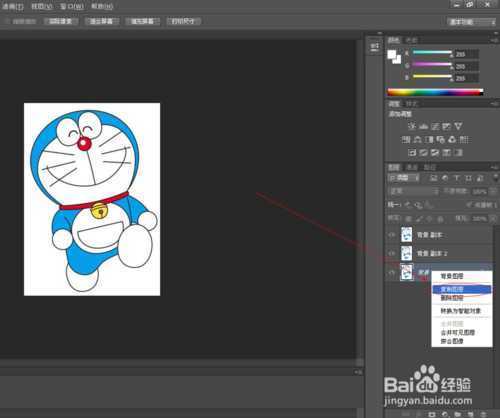Add a Hue/Saturation adjustment
This screenshot has height=418, width=500.
coord(406,139)
